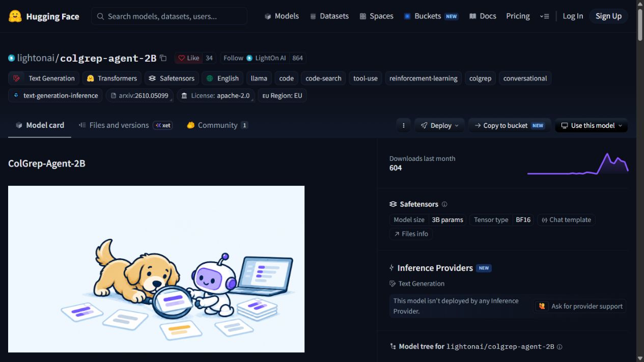Image resolution: width=644 pixels, height=362 pixels.
Task: Like the colgrep-agent-2B model
Action: click(x=188, y=58)
